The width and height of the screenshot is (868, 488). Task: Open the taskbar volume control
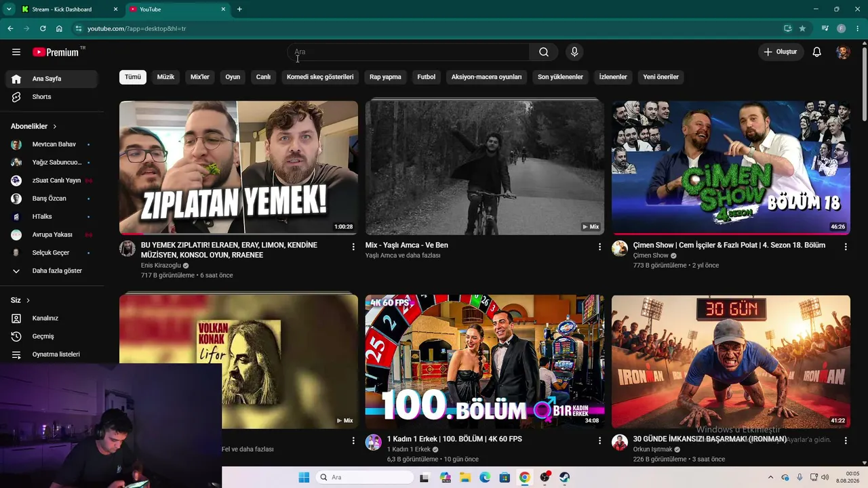825,477
